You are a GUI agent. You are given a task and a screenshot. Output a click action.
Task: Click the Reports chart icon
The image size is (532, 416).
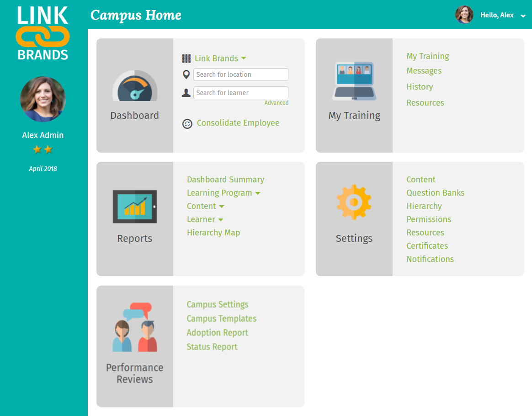coord(134,207)
